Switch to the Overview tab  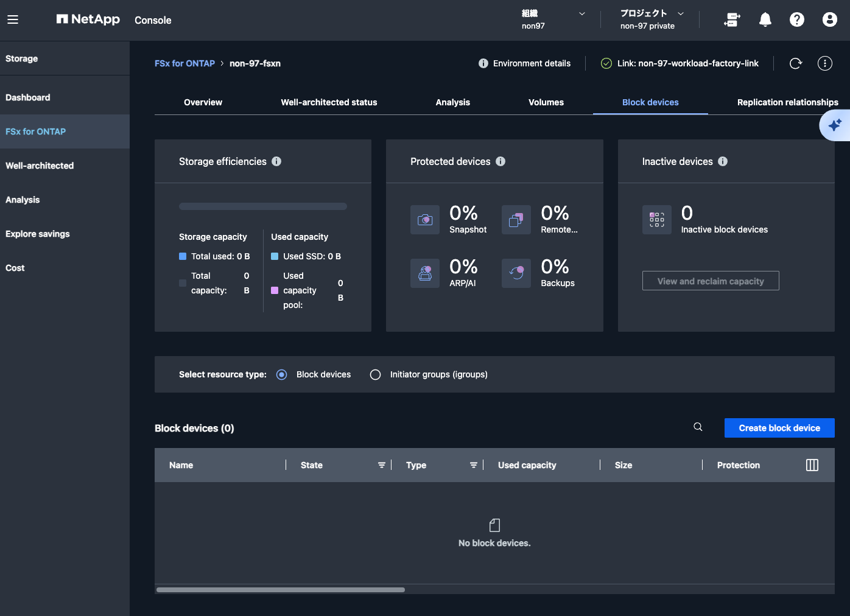click(x=203, y=102)
